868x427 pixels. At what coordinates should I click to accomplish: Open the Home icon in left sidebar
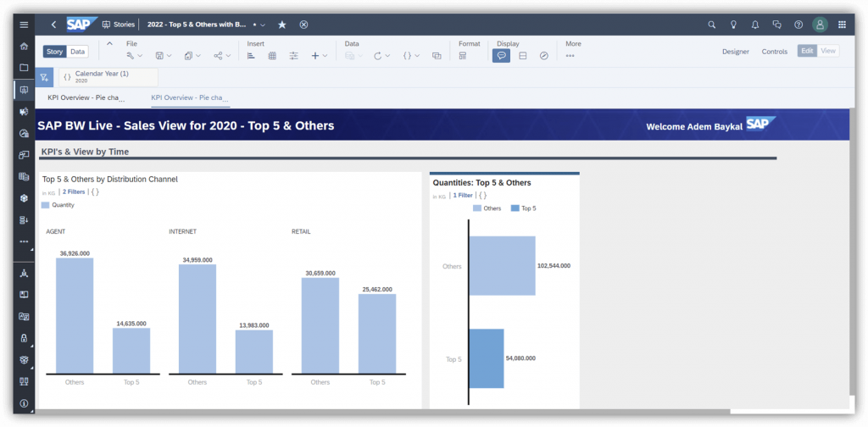coord(24,46)
